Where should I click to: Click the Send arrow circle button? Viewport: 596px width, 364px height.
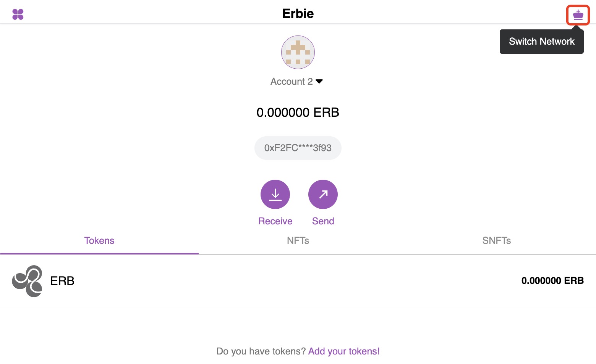coord(323,194)
